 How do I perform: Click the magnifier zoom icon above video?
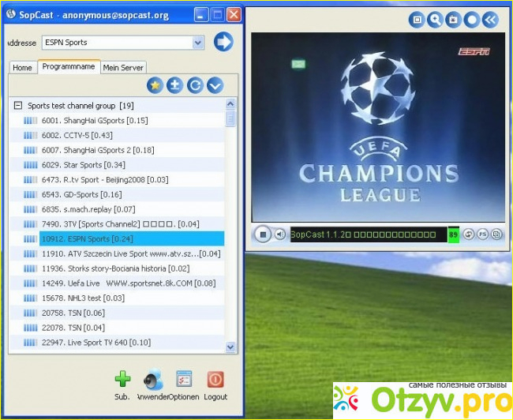click(435, 20)
